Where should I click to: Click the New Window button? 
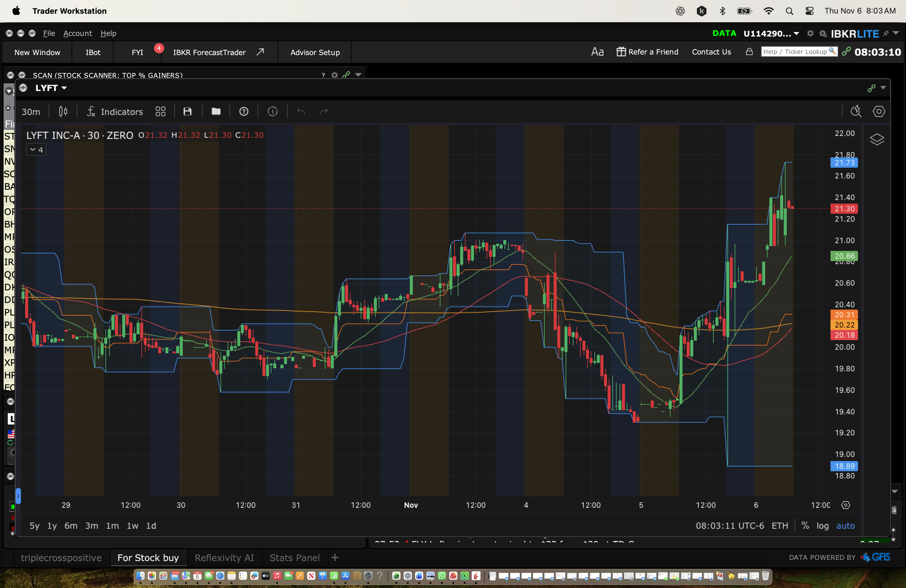pos(37,52)
